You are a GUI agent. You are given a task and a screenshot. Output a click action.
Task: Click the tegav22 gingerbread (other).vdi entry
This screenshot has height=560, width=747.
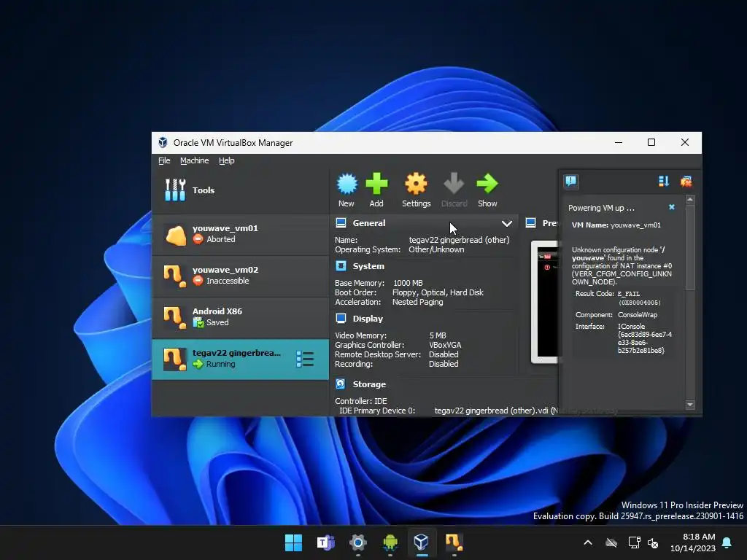pos(491,411)
